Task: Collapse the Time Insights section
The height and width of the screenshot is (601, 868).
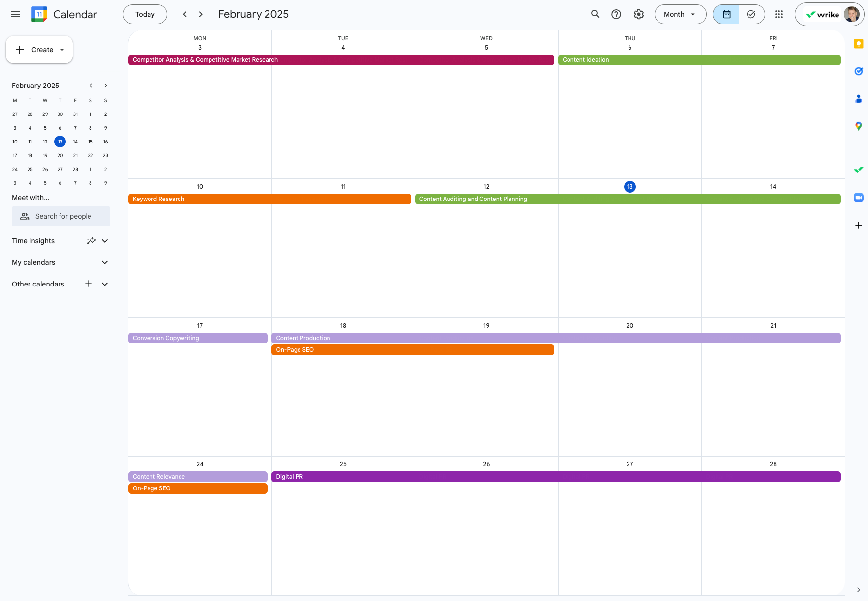Action: tap(105, 241)
